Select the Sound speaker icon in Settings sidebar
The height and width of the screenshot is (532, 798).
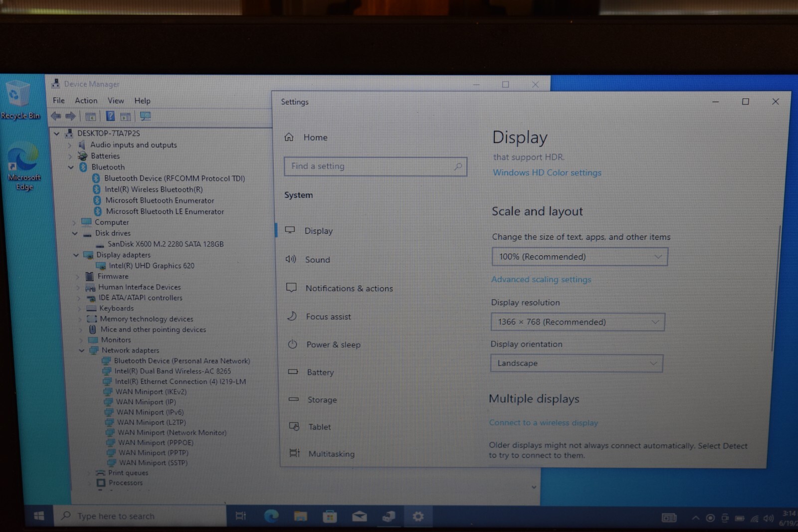coord(291,259)
